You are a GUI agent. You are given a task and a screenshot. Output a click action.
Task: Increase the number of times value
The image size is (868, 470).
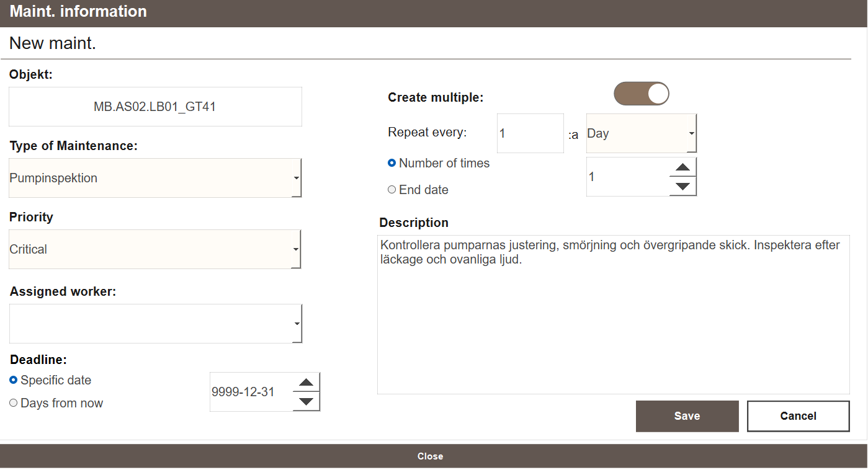click(682, 167)
